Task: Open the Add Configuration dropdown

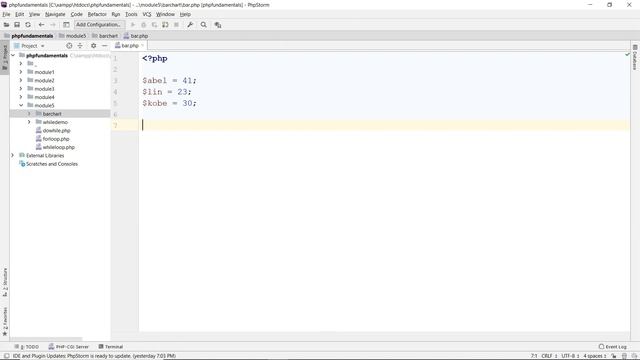Action: click(x=99, y=25)
